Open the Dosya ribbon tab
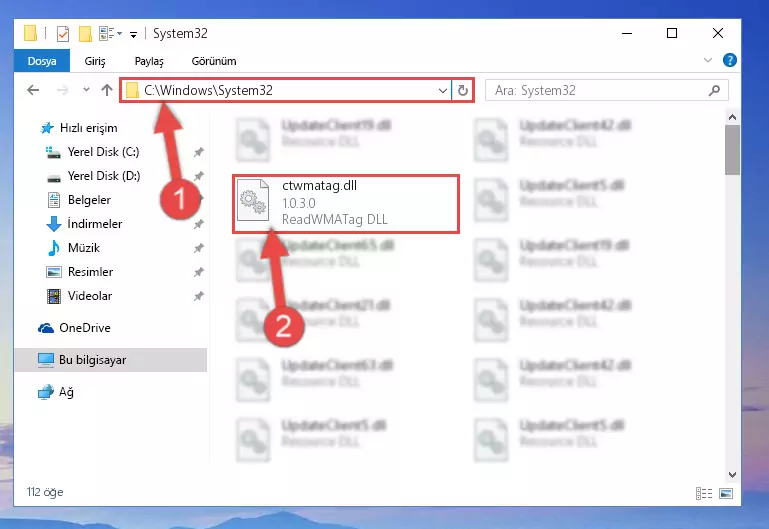The height and width of the screenshot is (529, 769). [x=42, y=61]
